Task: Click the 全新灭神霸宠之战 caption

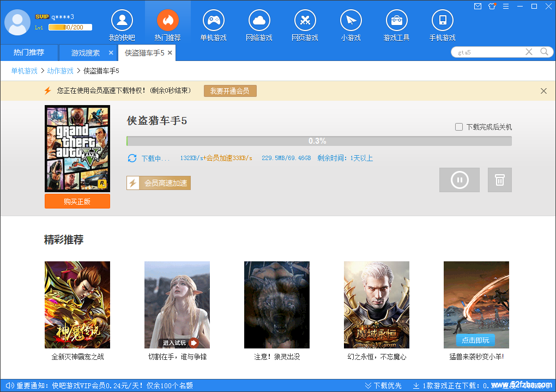Action: [x=77, y=357]
